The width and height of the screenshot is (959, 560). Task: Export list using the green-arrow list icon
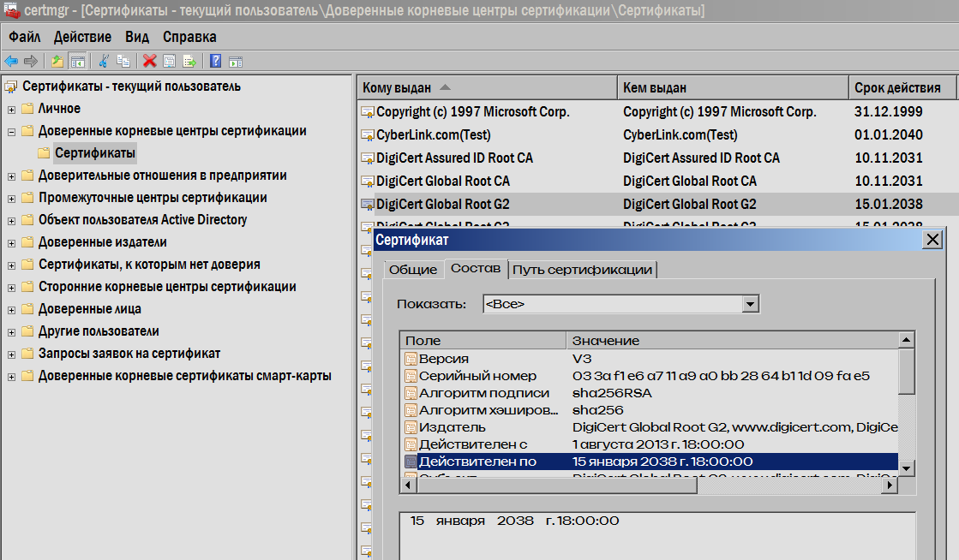tap(189, 61)
